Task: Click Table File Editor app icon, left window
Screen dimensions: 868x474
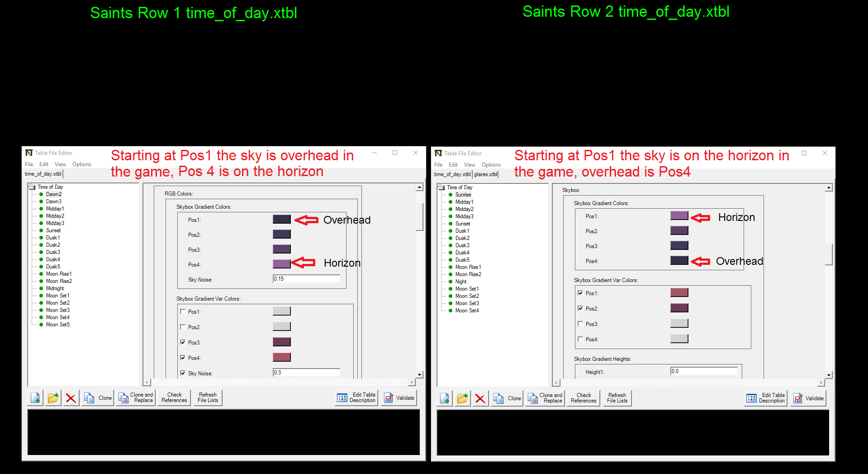Action: (29, 153)
